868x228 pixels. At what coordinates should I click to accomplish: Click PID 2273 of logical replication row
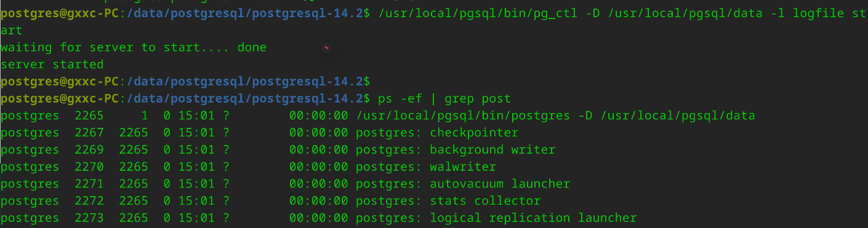89,218
